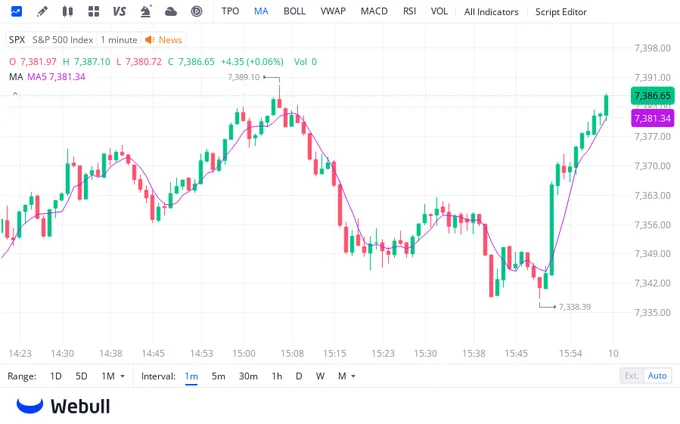Click the orange News speaker icon
The image size is (680, 424).
(x=150, y=40)
